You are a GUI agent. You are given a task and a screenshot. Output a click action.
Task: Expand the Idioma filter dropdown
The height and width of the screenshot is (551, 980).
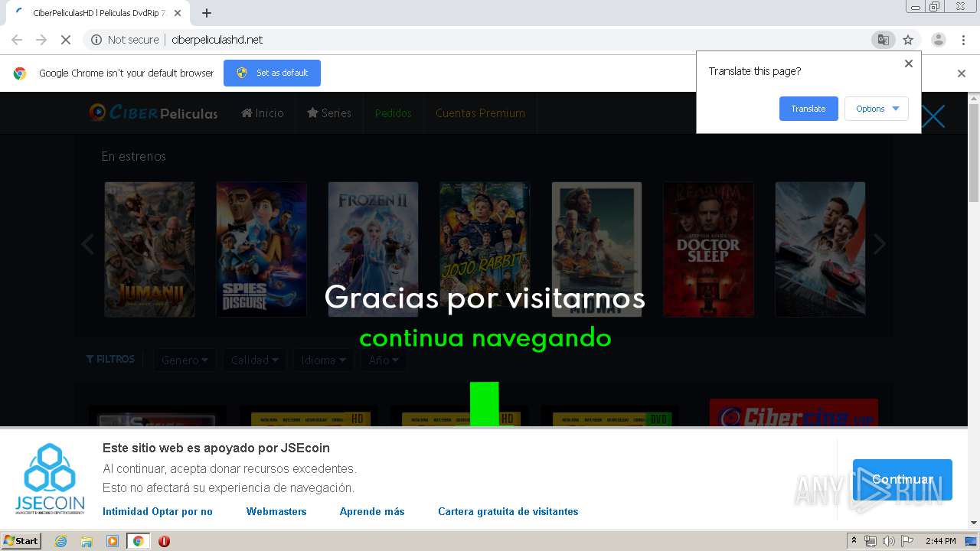point(323,360)
